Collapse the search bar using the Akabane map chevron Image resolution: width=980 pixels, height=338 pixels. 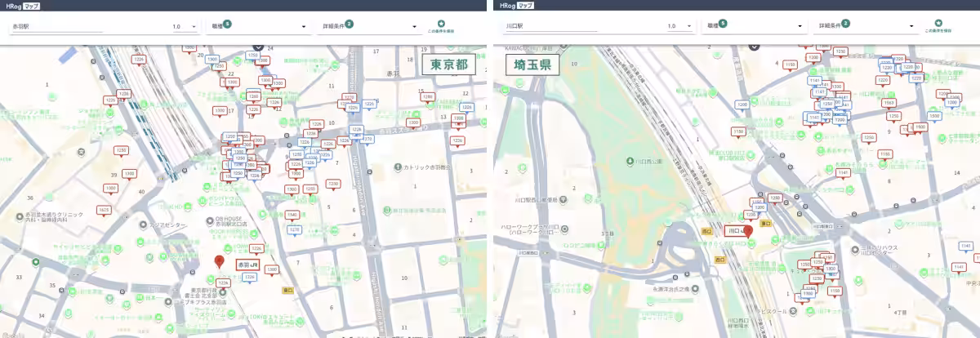tap(257, 47)
